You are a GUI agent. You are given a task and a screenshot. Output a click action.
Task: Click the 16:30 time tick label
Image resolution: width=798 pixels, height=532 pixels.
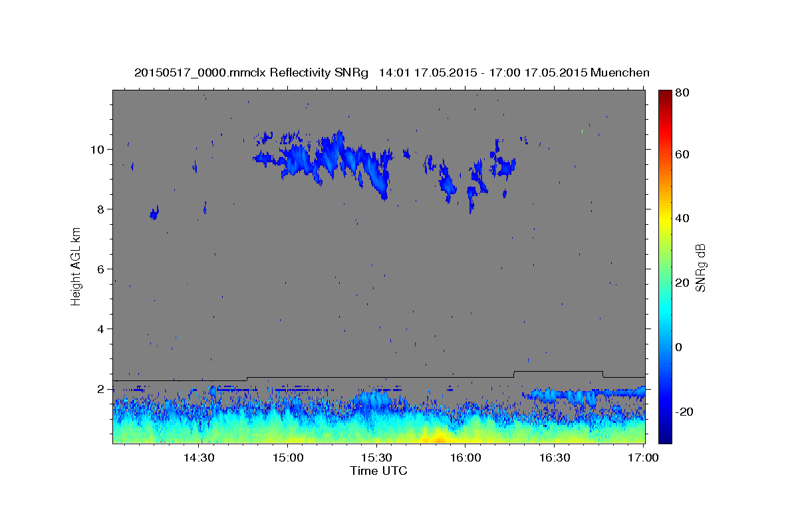pyautogui.click(x=555, y=458)
